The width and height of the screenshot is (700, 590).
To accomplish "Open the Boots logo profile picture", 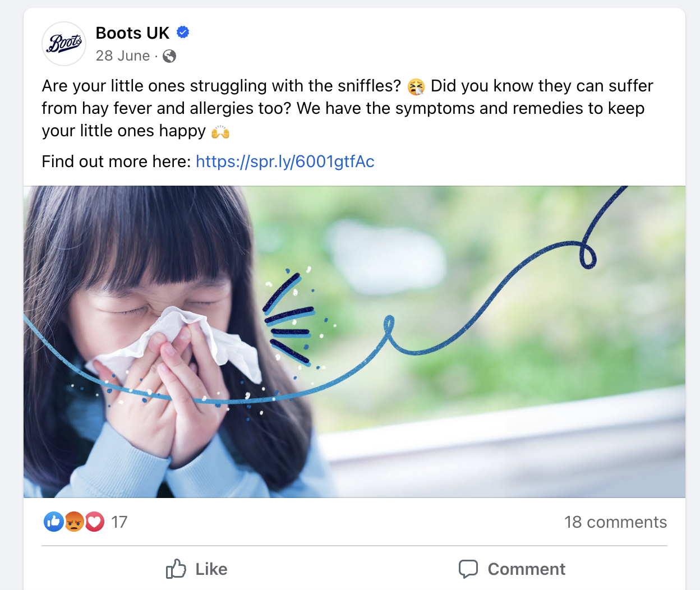I will pos(64,44).
